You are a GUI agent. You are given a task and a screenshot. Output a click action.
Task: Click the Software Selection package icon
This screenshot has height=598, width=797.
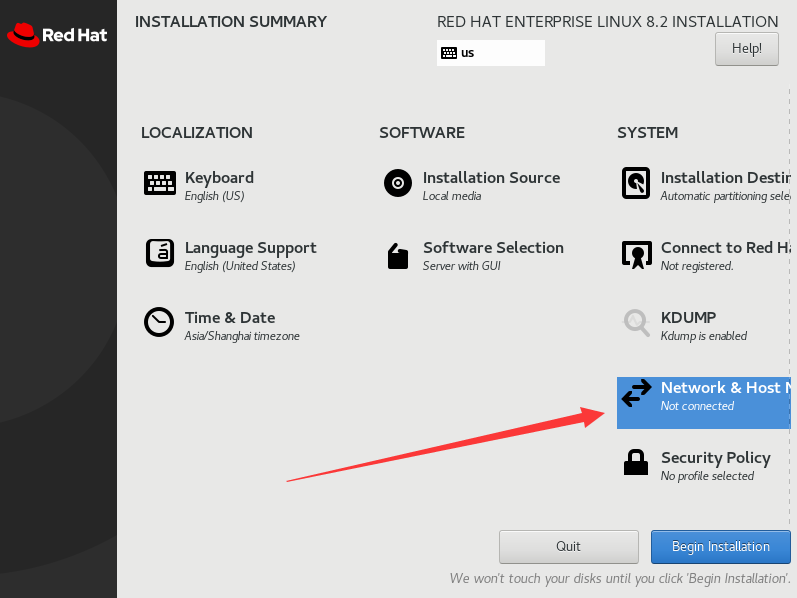(398, 256)
